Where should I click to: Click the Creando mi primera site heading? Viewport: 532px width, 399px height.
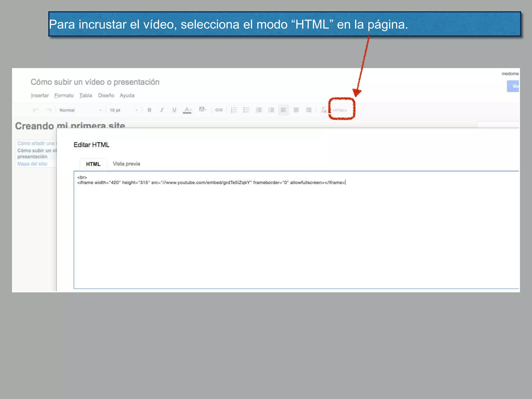[70, 125]
